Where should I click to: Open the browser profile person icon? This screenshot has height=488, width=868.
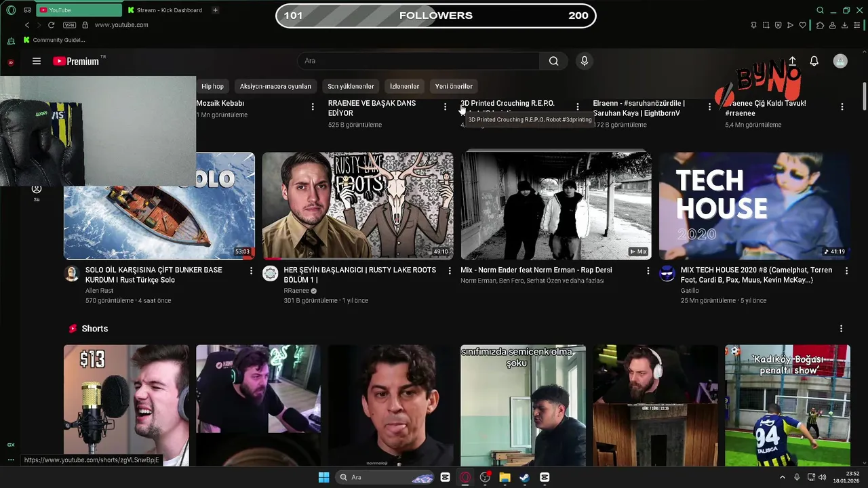coord(832,25)
